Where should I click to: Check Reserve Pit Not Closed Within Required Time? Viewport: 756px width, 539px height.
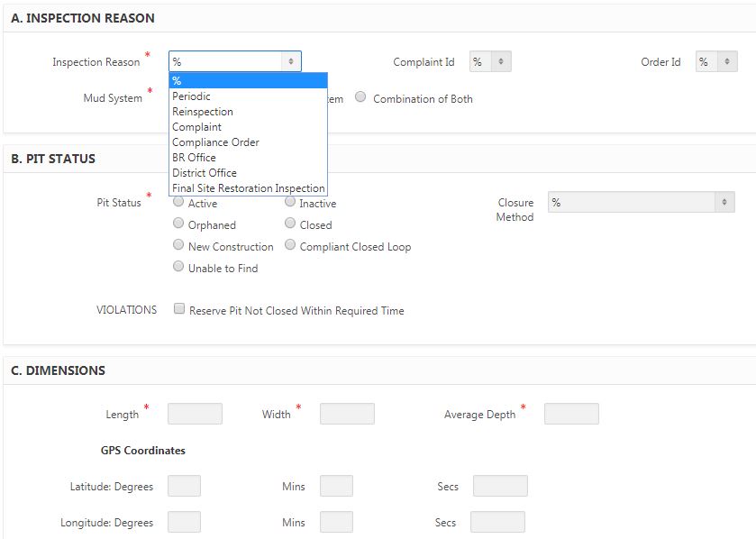[180, 310]
